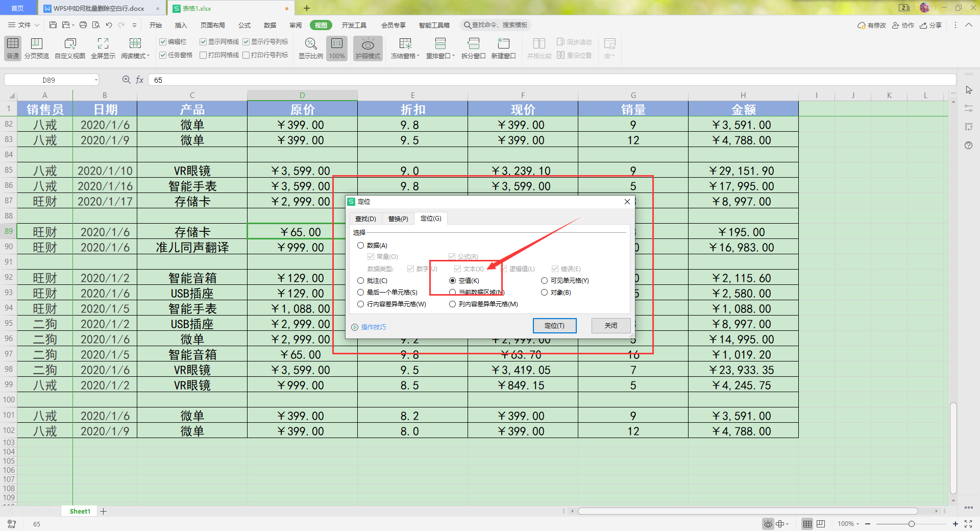The width and height of the screenshot is (980, 531).
Task: Uncheck the 显示网格线 checkbox
Action: [203, 42]
